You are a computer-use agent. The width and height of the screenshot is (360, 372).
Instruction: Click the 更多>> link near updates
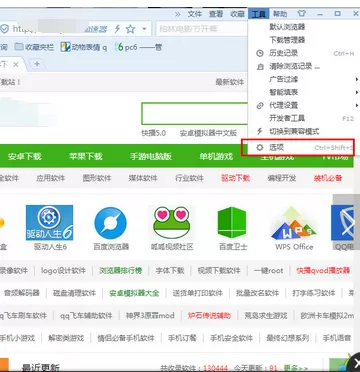[x=296, y=368]
